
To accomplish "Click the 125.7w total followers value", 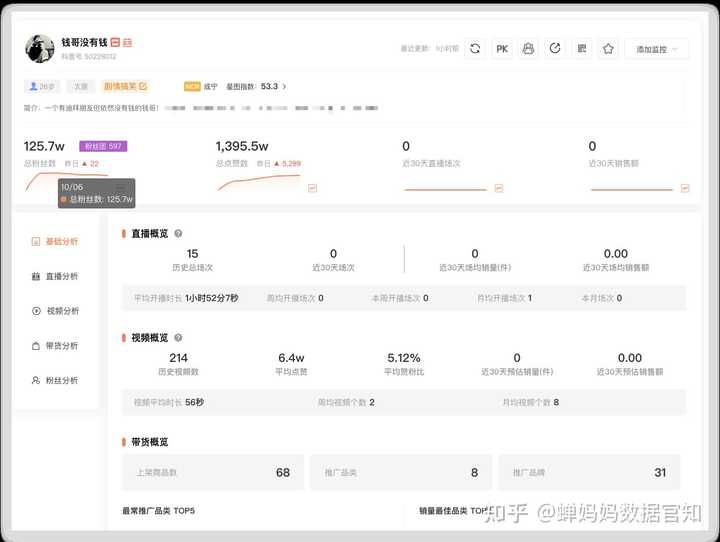I will click(44, 146).
